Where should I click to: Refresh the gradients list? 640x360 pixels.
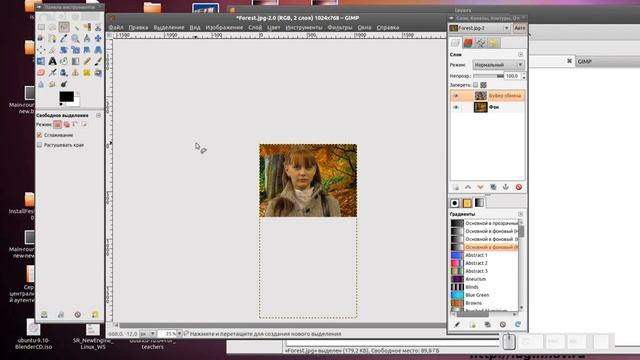[518, 324]
